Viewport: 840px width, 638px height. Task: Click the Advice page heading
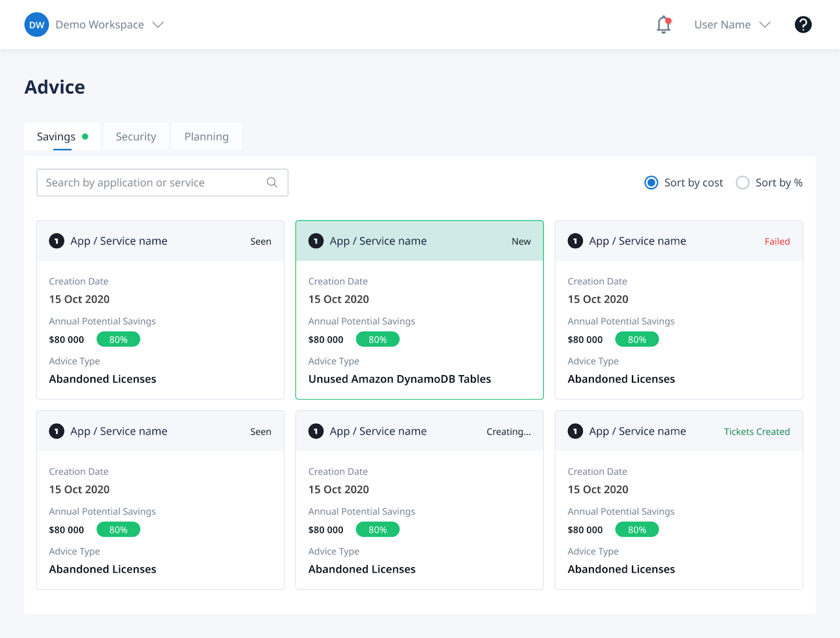point(55,87)
